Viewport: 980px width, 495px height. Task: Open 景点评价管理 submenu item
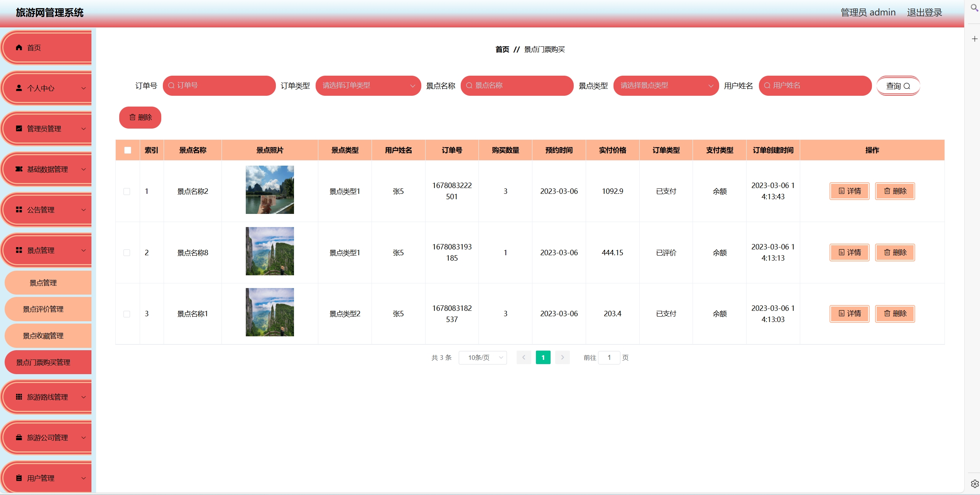[x=43, y=309]
